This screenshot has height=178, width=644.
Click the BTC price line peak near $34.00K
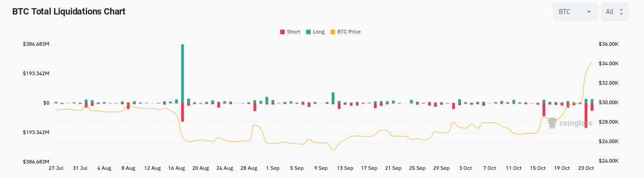592,63
